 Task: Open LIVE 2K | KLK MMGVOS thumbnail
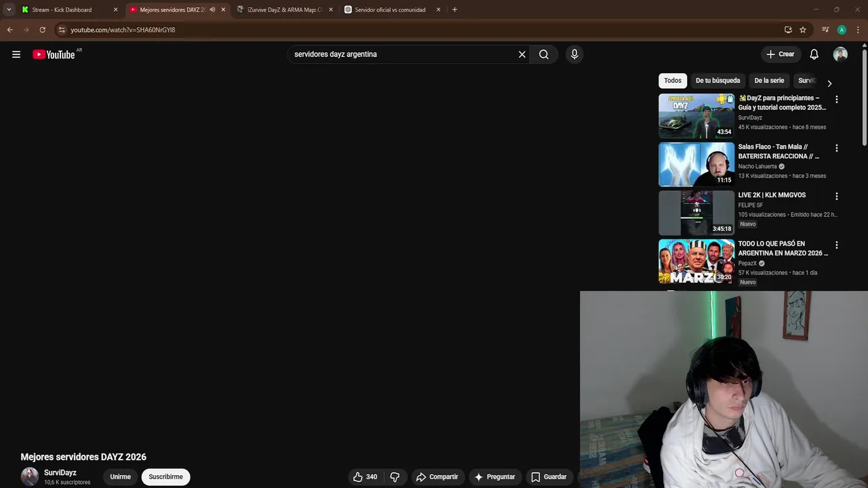[x=696, y=213]
